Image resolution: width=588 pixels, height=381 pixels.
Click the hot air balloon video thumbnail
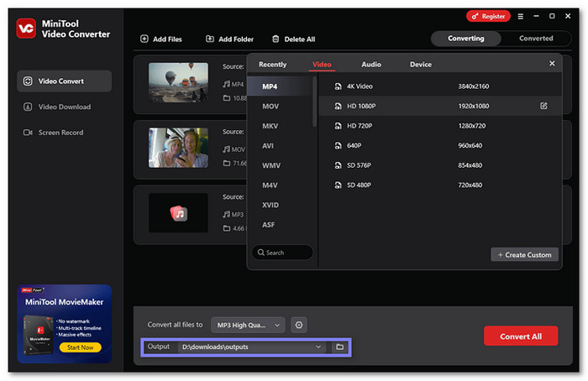coord(178,82)
